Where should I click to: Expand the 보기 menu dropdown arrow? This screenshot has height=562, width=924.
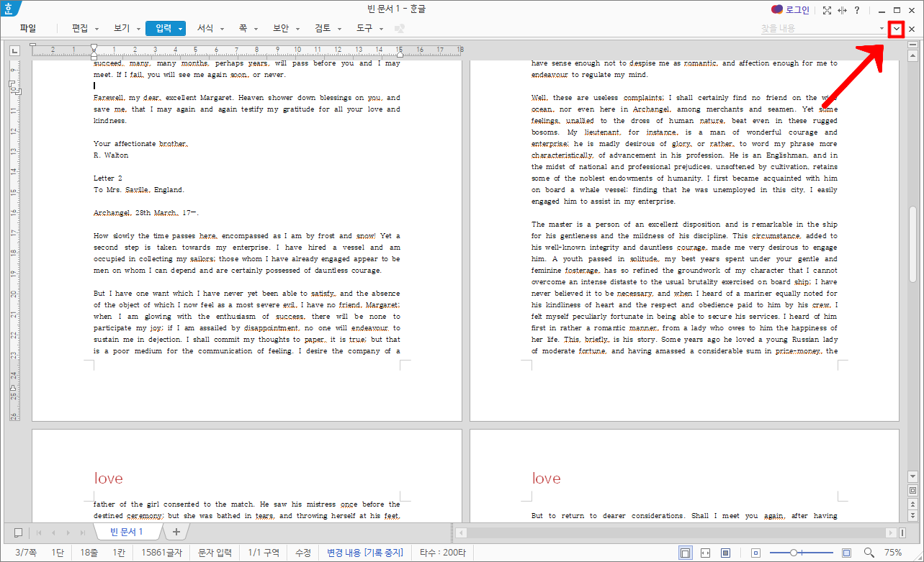point(139,29)
